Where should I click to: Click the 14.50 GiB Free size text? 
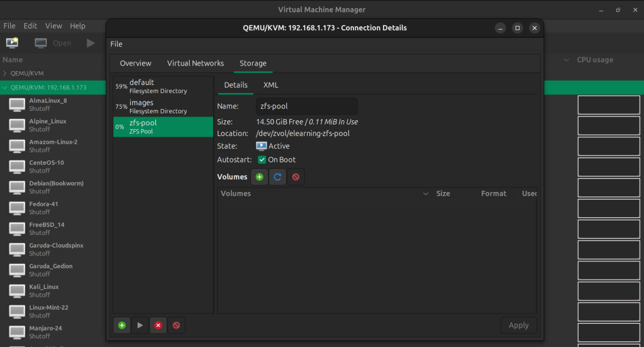279,122
